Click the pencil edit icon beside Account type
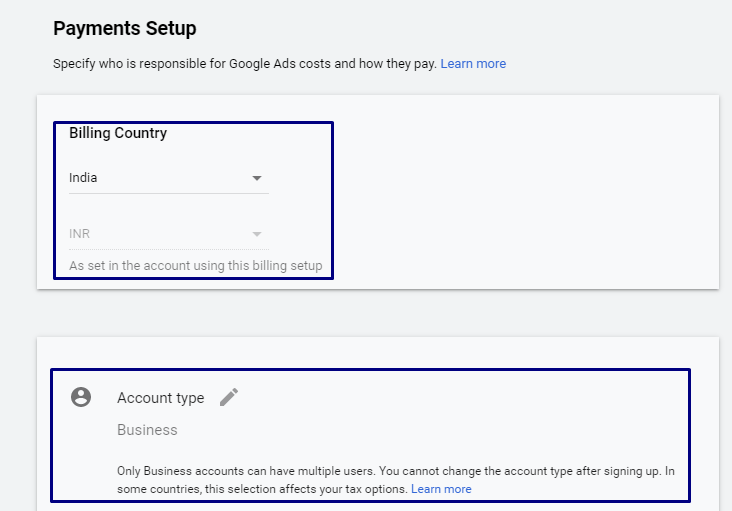The height and width of the screenshot is (511, 732). click(229, 397)
